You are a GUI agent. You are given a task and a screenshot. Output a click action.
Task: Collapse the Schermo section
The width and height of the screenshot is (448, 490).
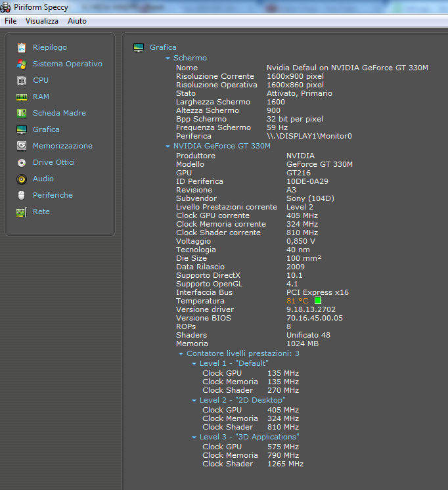pyautogui.click(x=168, y=58)
